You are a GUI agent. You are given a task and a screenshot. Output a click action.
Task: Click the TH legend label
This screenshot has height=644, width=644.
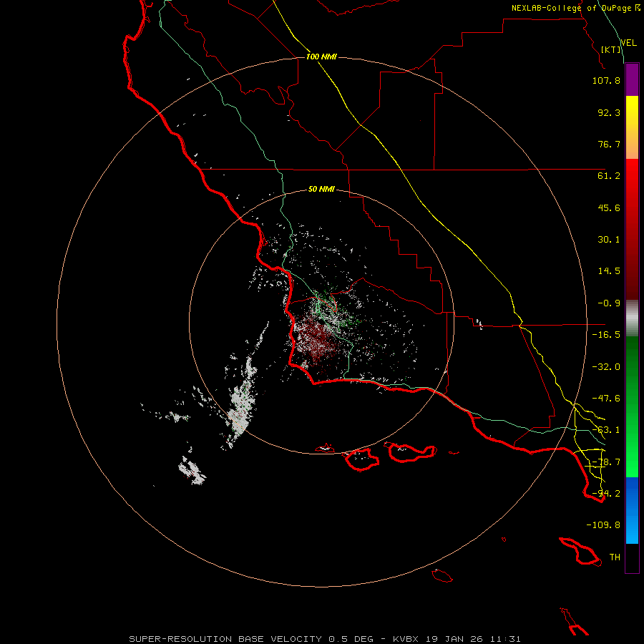[615, 557]
